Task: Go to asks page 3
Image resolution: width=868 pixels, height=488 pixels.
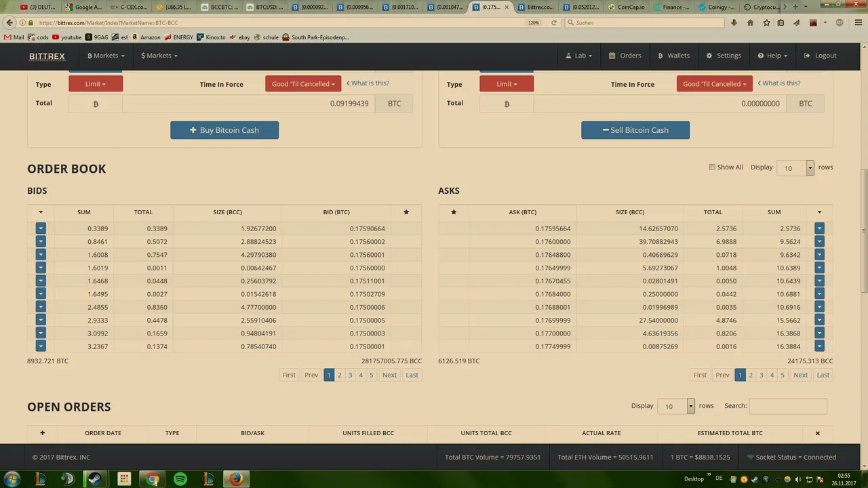Action: click(x=761, y=375)
